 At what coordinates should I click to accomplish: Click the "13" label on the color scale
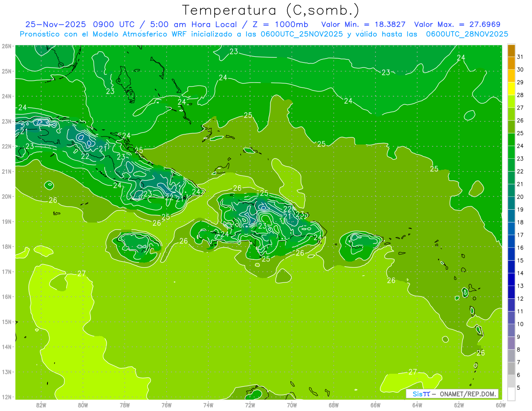click(x=520, y=286)
